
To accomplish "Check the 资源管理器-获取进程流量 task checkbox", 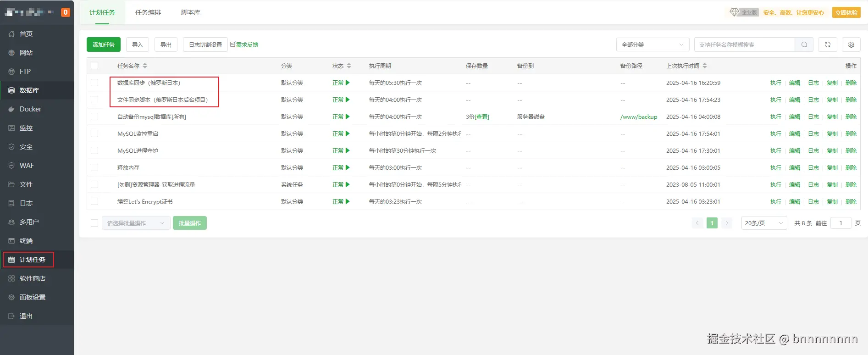I will pos(94,184).
